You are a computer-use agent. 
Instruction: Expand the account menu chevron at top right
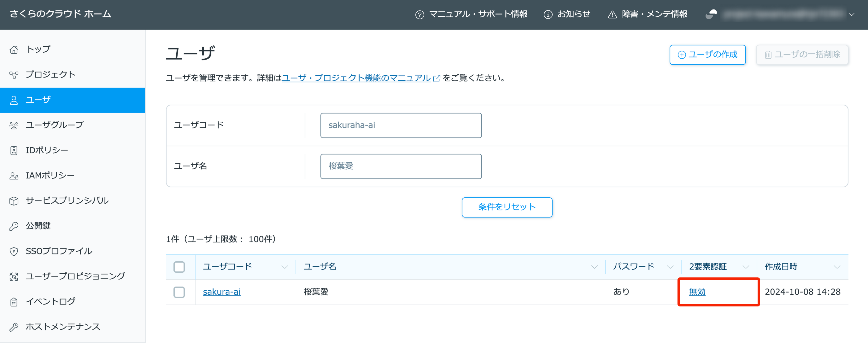click(852, 15)
